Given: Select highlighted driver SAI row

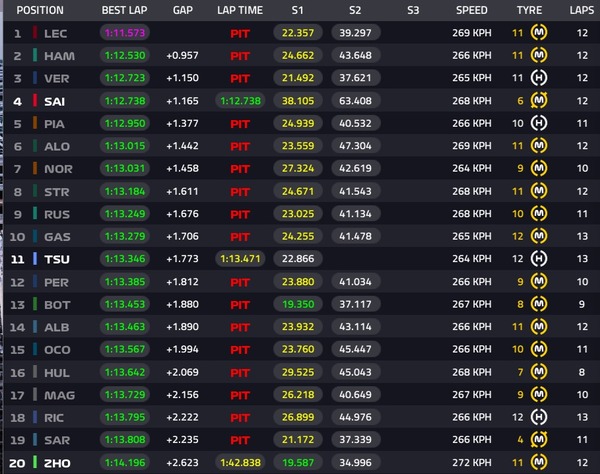Looking at the screenshot, I should coord(302,101).
